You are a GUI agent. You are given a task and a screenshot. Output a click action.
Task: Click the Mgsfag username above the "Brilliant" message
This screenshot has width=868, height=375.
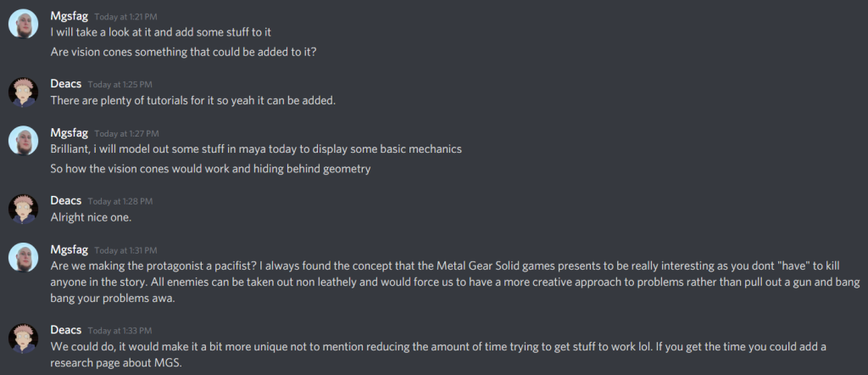click(x=68, y=133)
